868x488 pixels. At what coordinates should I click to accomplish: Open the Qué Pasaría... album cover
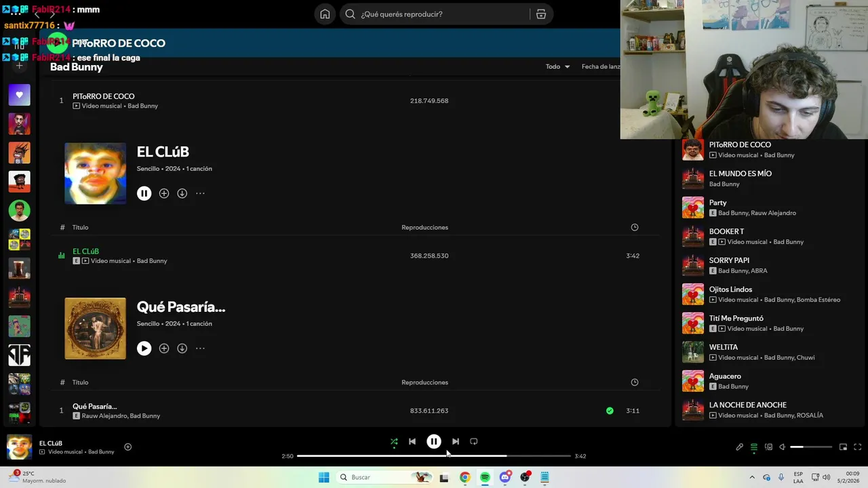point(95,329)
